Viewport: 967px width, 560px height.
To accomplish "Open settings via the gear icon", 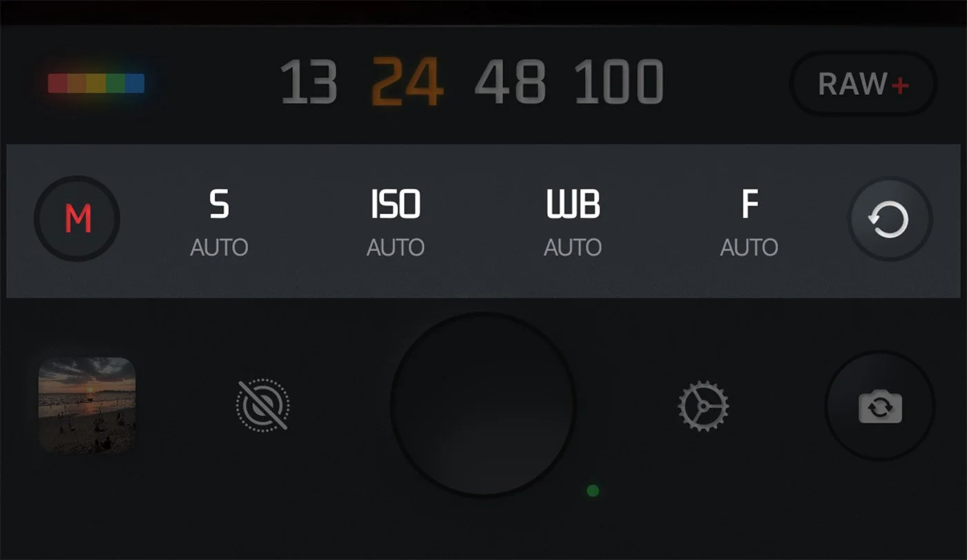I will click(x=703, y=406).
